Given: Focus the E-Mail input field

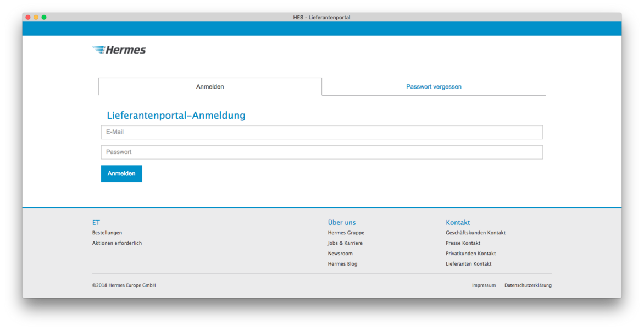Looking at the screenshot, I should point(321,133).
